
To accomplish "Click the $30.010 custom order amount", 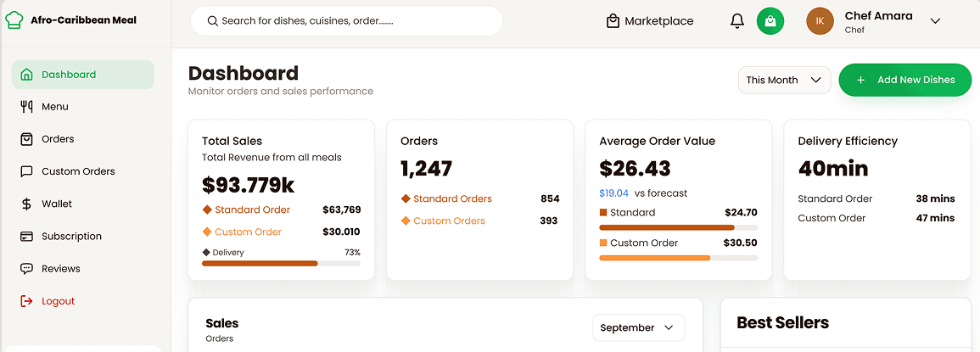I will (x=341, y=232).
